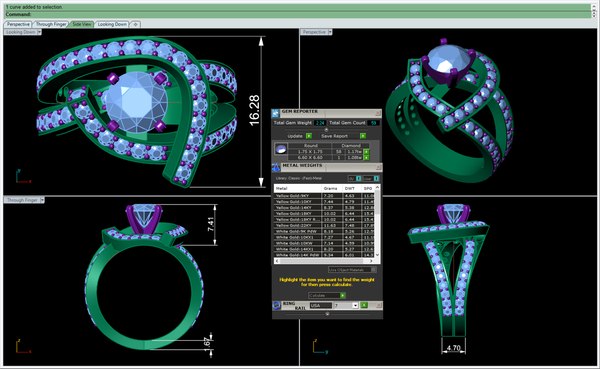Click the Total Gem Weight value field
This screenshot has height=369, width=600.
(320, 123)
